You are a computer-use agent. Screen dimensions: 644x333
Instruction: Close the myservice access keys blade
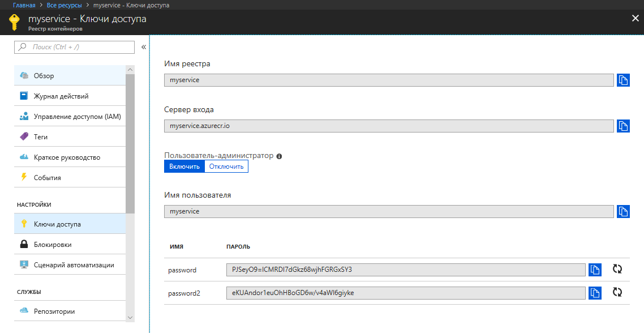(635, 18)
